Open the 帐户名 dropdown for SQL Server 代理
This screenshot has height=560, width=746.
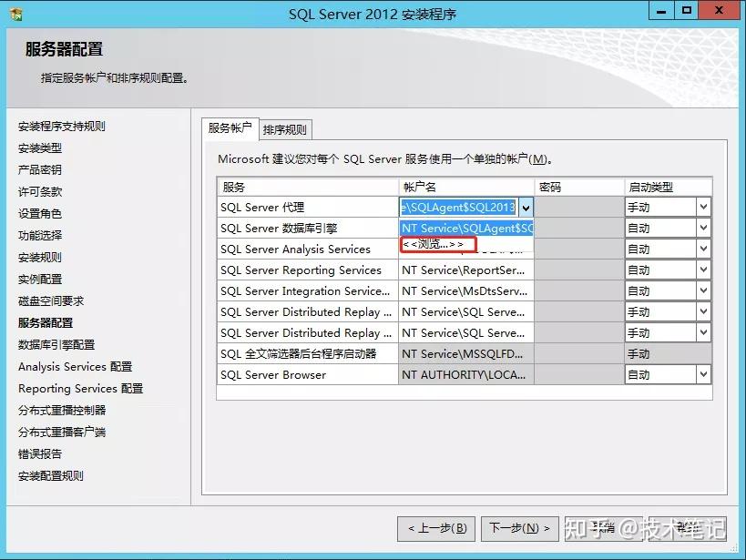click(x=526, y=207)
